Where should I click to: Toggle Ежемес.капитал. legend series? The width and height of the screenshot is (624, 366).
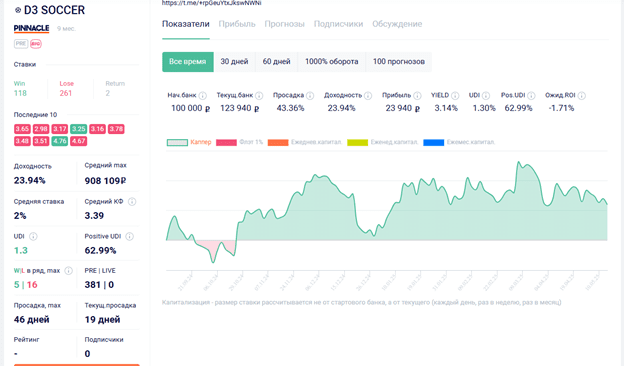[459, 142]
